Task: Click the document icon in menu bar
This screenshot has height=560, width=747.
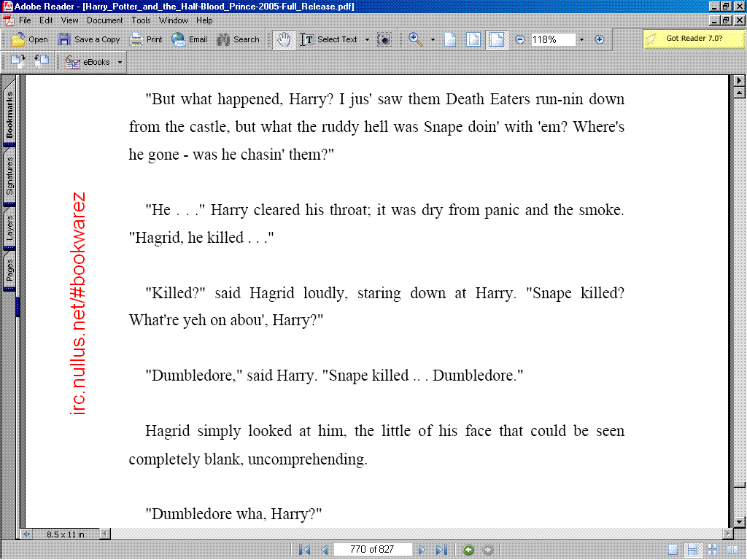Action: (8, 20)
